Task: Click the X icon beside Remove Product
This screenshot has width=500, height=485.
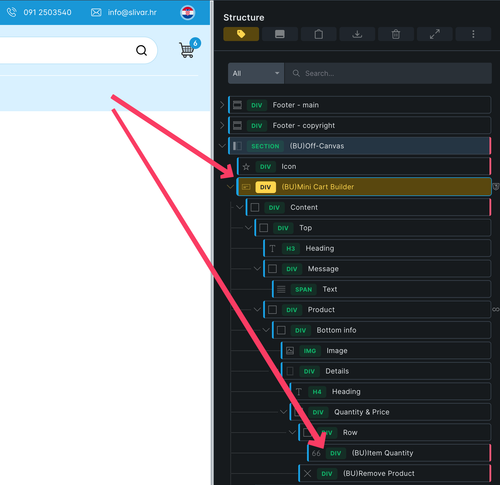Action: click(x=308, y=473)
